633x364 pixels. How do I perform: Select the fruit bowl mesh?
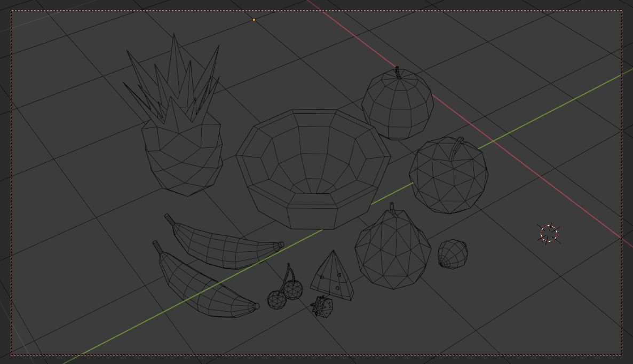[x=313, y=170]
